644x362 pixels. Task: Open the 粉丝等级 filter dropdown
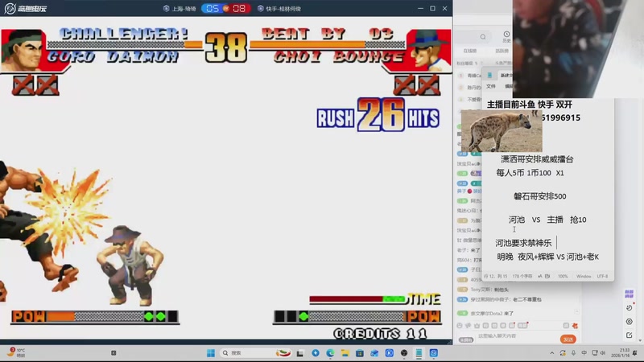(x=468, y=64)
